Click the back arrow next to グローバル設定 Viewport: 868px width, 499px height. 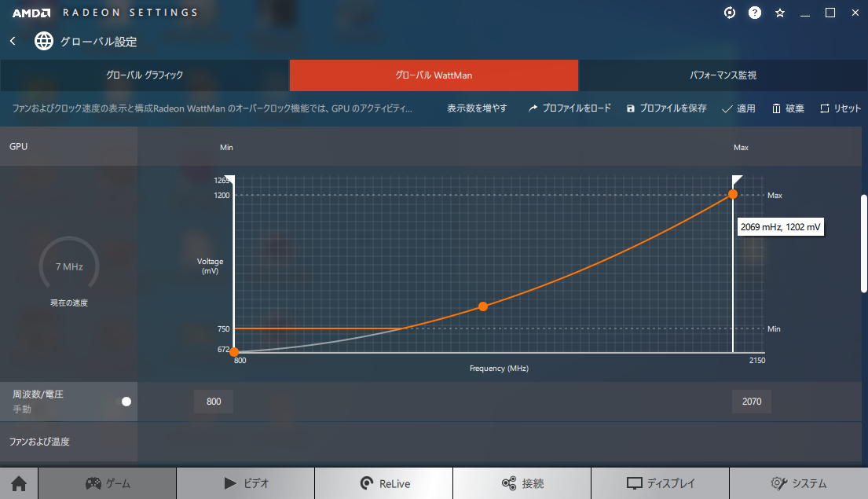[x=13, y=41]
